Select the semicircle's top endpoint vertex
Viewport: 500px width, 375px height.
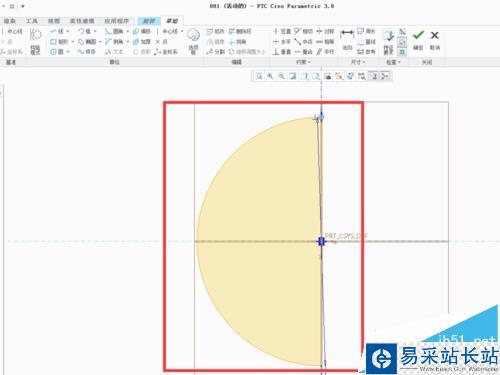pyautogui.click(x=321, y=117)
